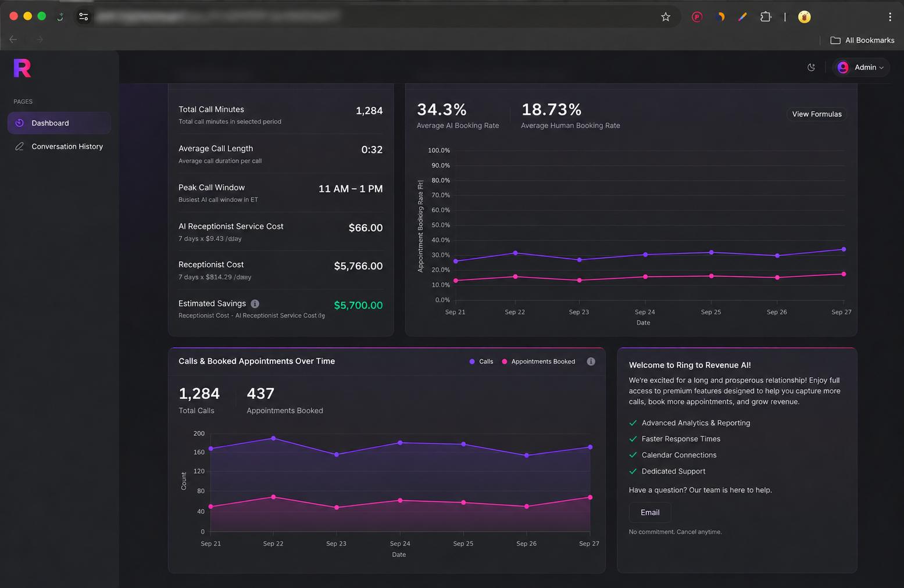Screen dimensions: 904x588
Task: Open the Admin user dropdown
Action: (x=861, y=67)
